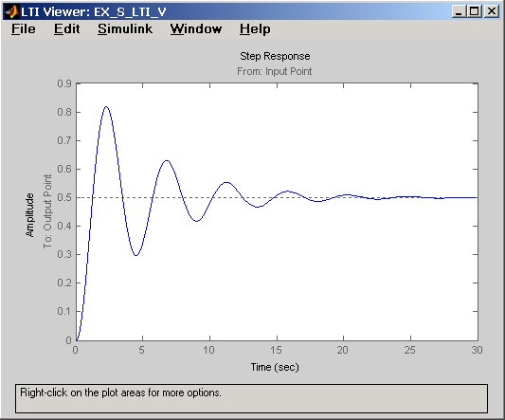Click the y-axis tick label 0.1
This screenshot has width=505, height=420.
64,311
